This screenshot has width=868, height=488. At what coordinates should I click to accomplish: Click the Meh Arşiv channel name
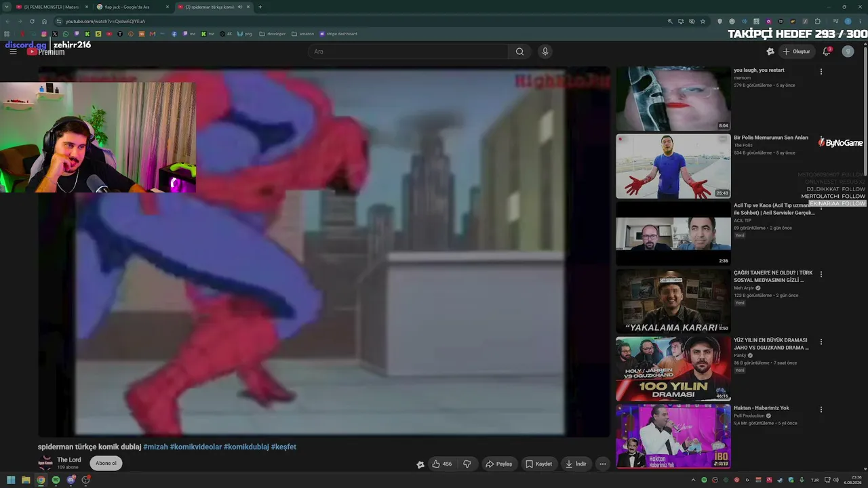tap(744, 288)
